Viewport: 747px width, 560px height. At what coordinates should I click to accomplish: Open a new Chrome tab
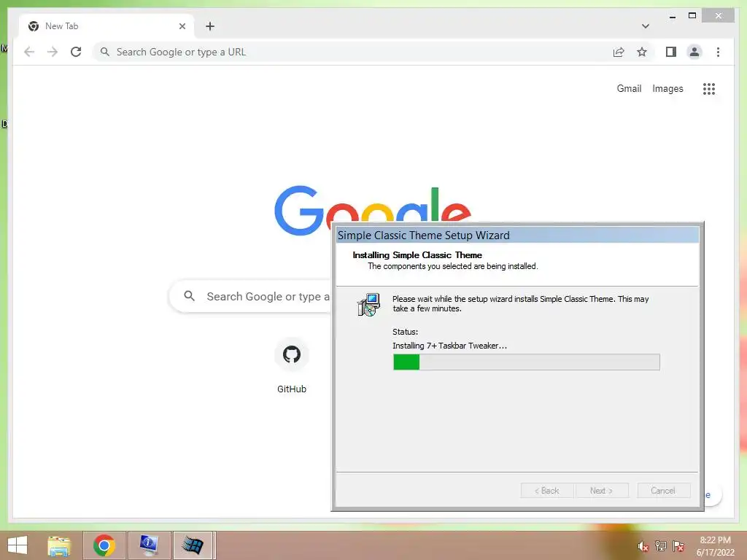(210, 26)
